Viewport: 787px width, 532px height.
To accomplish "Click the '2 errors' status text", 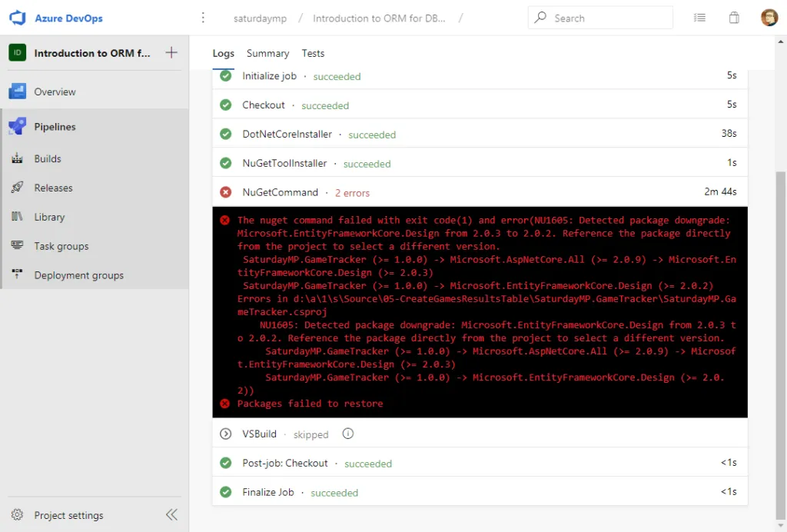I will [352, 193].
